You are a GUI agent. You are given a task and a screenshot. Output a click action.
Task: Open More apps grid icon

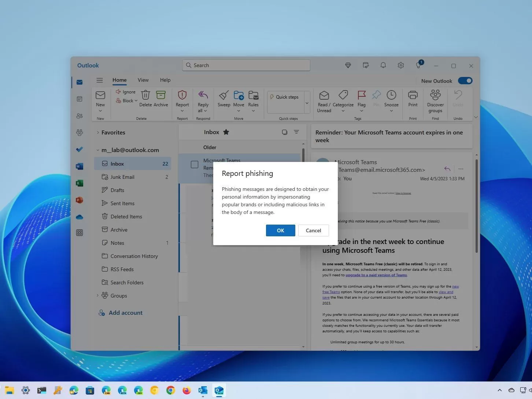click(x=80, y=233)
